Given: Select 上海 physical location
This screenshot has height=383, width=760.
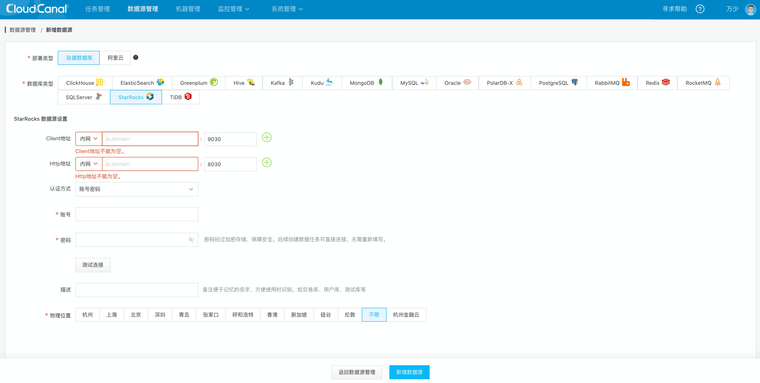Looking at the screenshot, I should (112, 315).
